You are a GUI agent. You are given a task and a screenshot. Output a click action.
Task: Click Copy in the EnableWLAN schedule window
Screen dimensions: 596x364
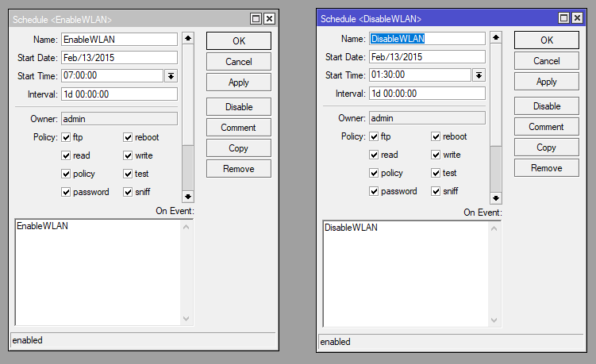click(239, 148)
